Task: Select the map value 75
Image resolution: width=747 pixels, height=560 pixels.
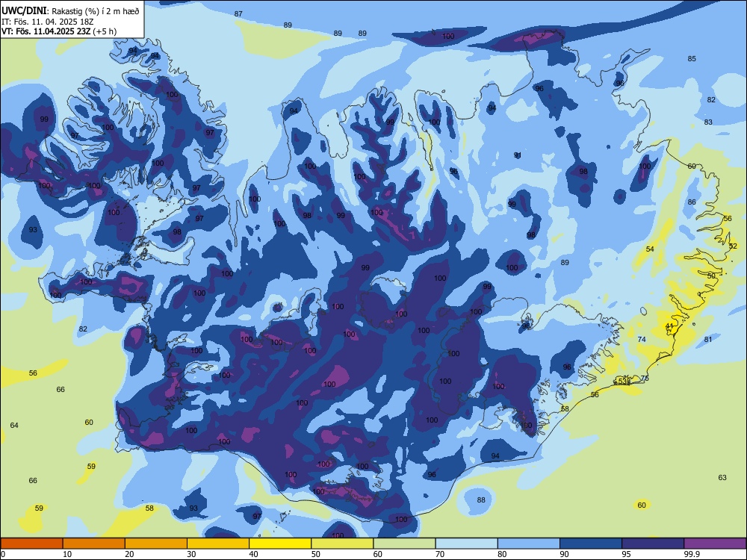Action: click(645, 379)
